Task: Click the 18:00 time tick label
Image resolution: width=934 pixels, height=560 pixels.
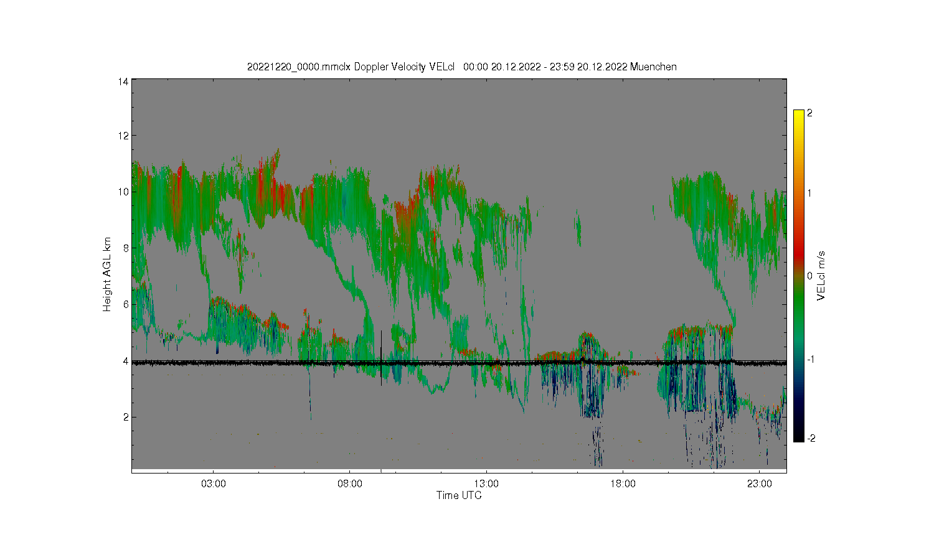Action: pos(623,483)
